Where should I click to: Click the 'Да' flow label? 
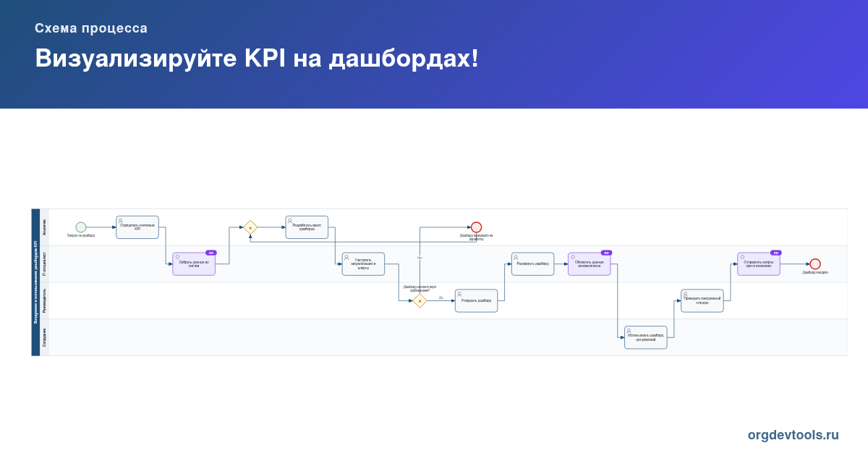tap(441, 297)
